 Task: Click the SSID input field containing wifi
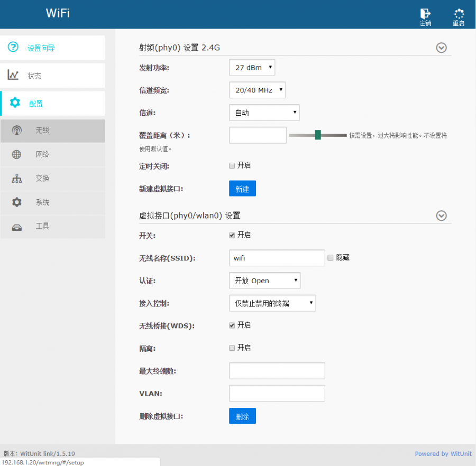pos(277,258)
